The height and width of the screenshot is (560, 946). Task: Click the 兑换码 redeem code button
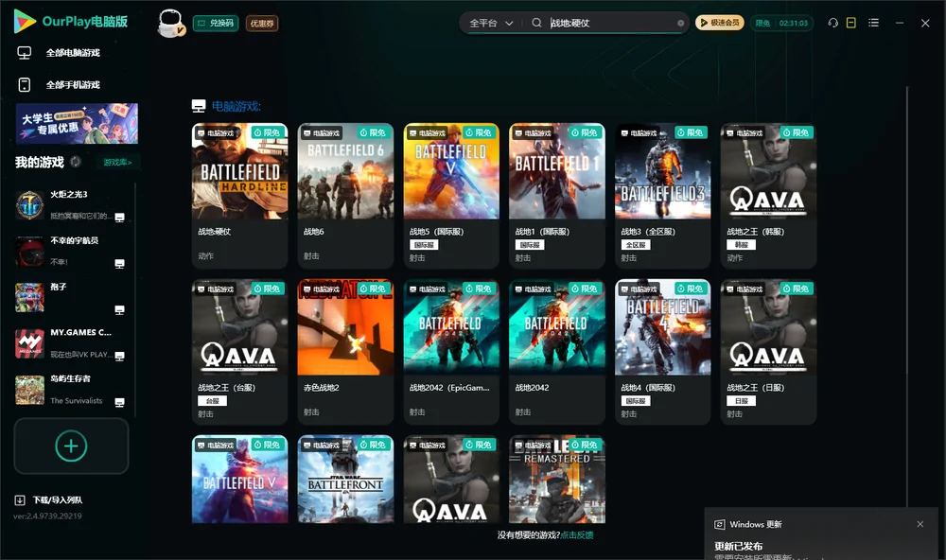pyautogui.click(x=216, y=23)
